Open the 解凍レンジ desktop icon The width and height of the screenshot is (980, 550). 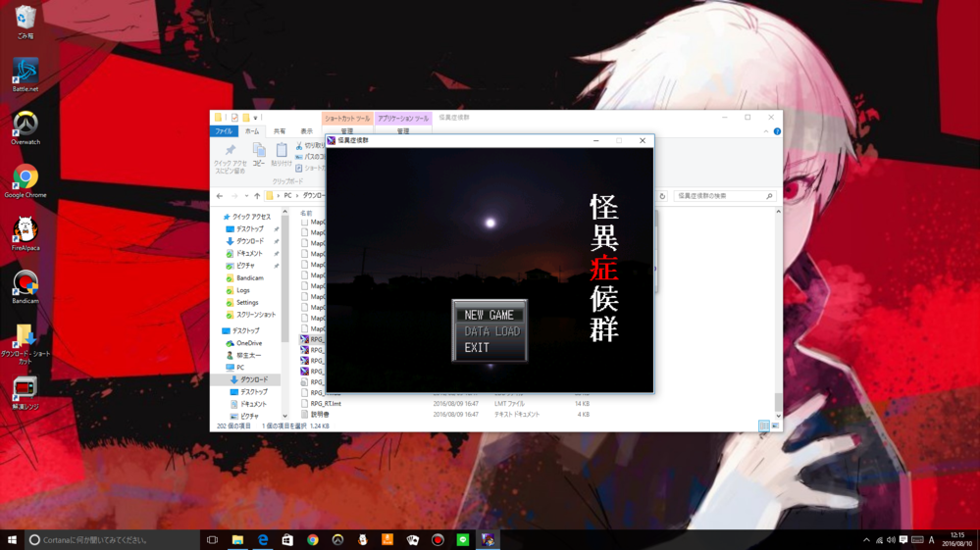(x=25, y=393)
